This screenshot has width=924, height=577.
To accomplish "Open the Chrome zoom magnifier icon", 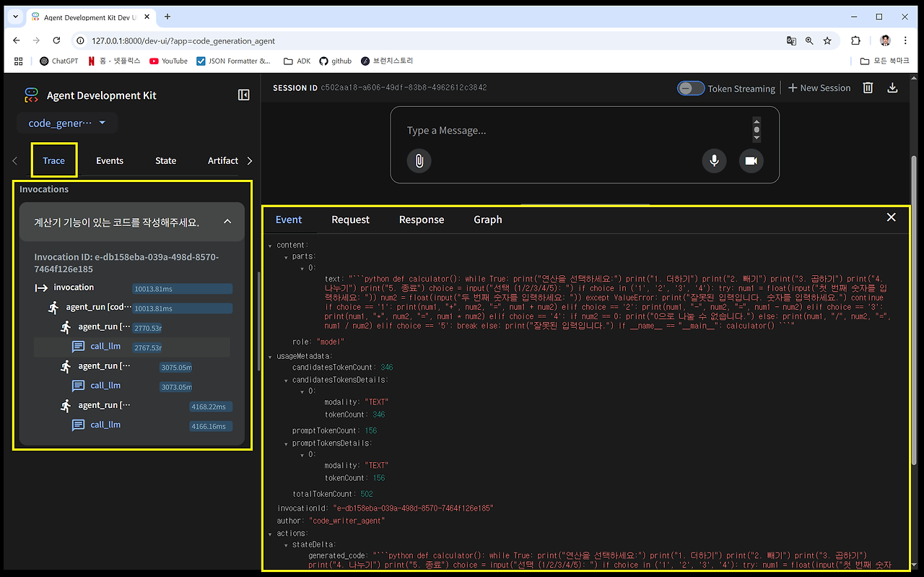I will click(x=809, y=41).
